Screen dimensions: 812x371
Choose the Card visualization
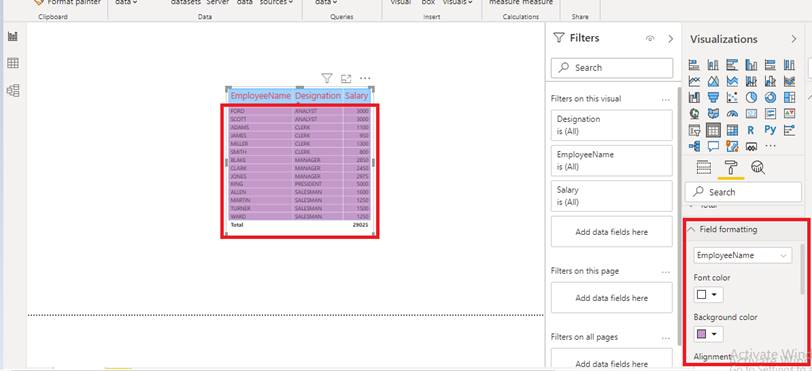tap(751, 113)
